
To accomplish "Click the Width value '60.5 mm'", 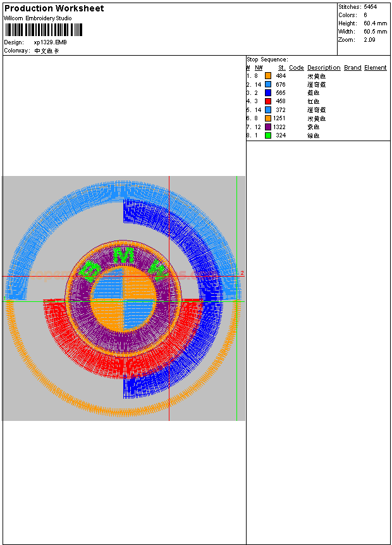I will pyautogui.click(x=376, y=32).
